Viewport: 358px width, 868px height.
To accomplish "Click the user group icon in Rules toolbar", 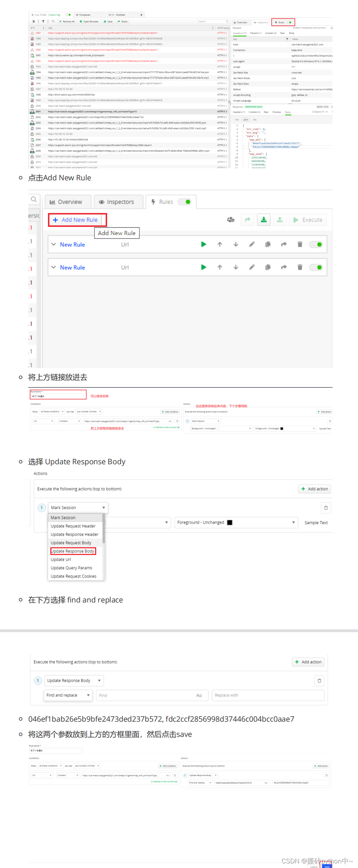I will [x=231, y=220].
